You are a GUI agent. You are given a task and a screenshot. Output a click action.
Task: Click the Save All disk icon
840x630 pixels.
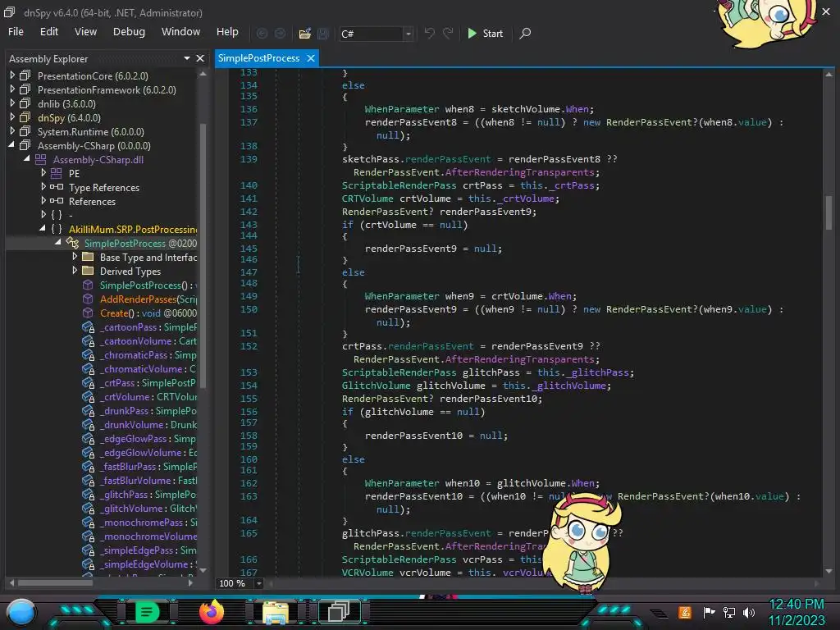point(323,34)
